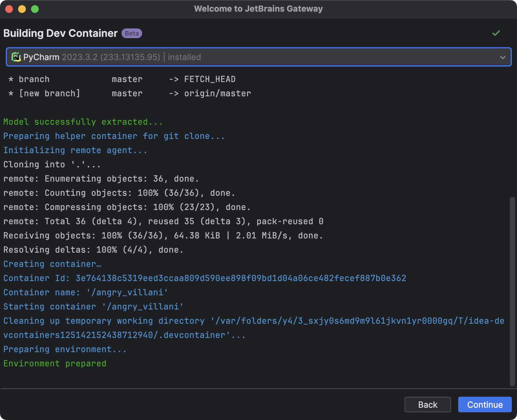
Task: Click the 'Building Dev Container' heading
Action: [60, 33]
